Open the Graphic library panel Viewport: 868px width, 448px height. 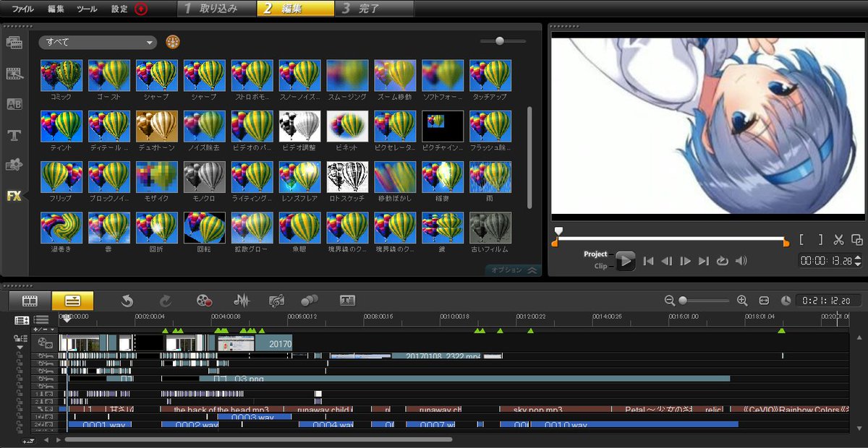click(x=14, y=165)
